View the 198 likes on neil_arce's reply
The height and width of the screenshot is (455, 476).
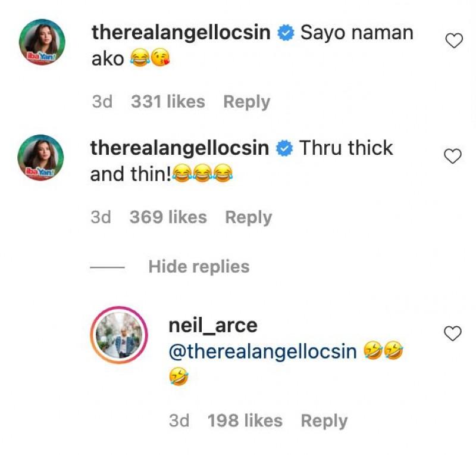245,420
